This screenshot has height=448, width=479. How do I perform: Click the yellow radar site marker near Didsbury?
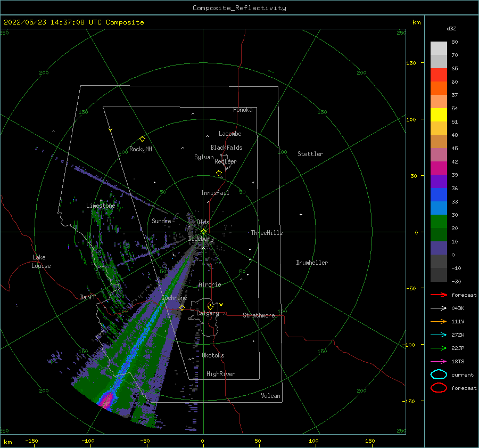pyautogui.click(x=203, y=232)
